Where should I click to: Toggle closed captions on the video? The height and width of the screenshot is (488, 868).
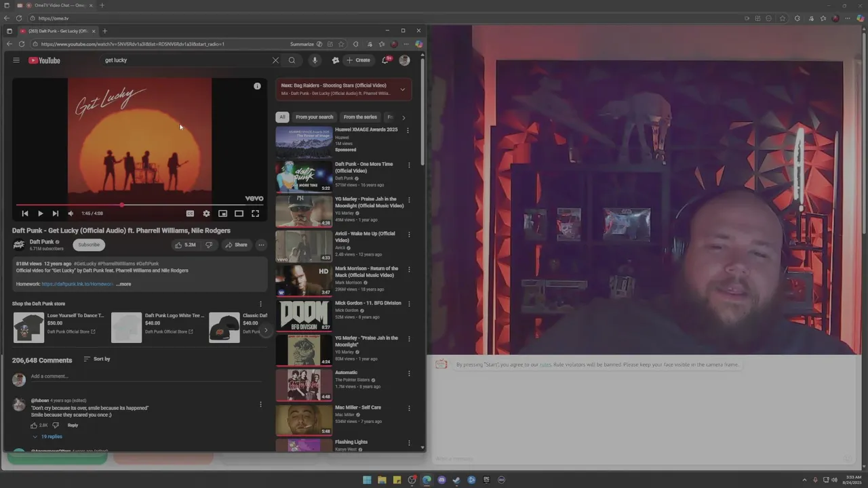(190, 213)
